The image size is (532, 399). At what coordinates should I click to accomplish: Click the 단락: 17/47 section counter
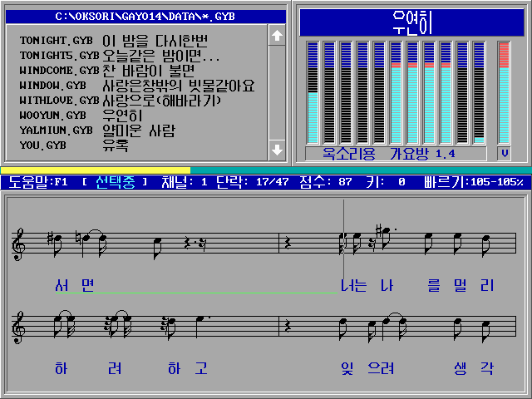click(x=253, y=182)
